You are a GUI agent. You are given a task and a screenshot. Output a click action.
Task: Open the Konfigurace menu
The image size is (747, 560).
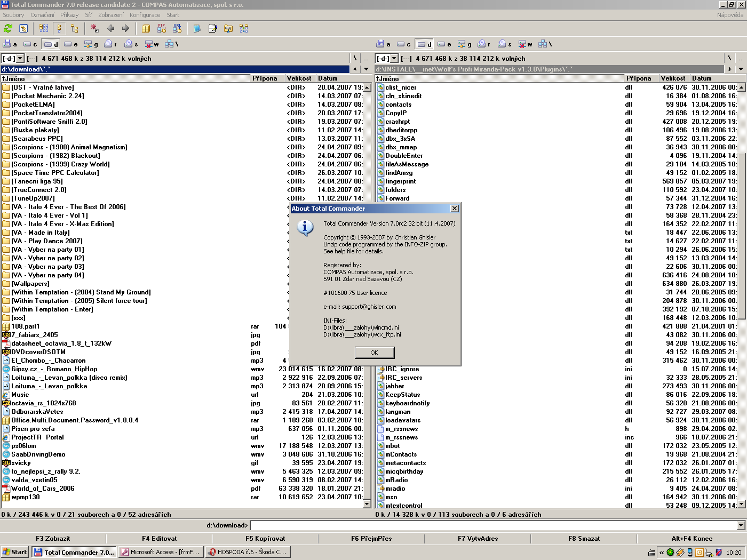coord(145,15)
